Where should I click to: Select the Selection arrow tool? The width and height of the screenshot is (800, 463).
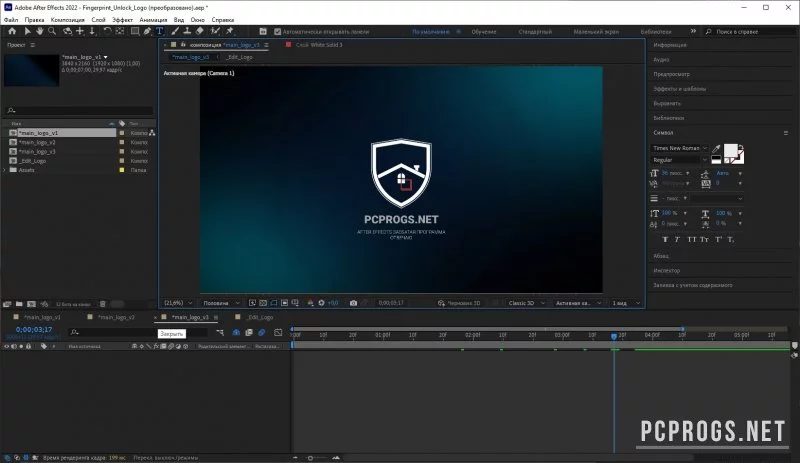(27, 31)
